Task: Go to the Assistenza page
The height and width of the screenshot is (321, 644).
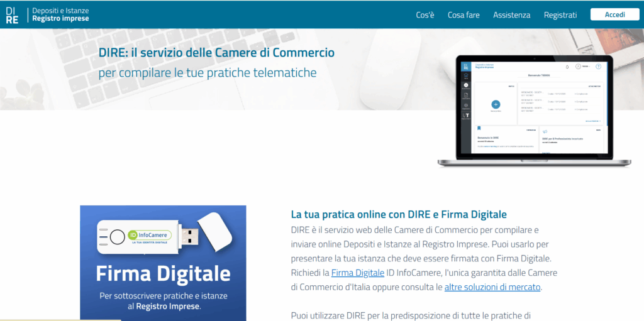Action: point(512,15)
